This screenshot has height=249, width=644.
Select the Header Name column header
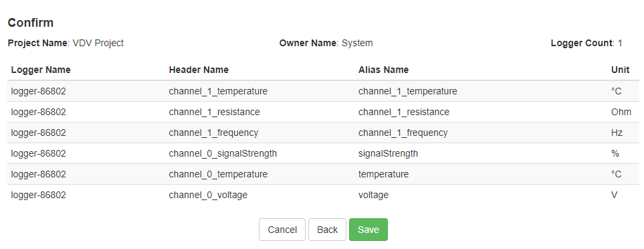point(199,70)
